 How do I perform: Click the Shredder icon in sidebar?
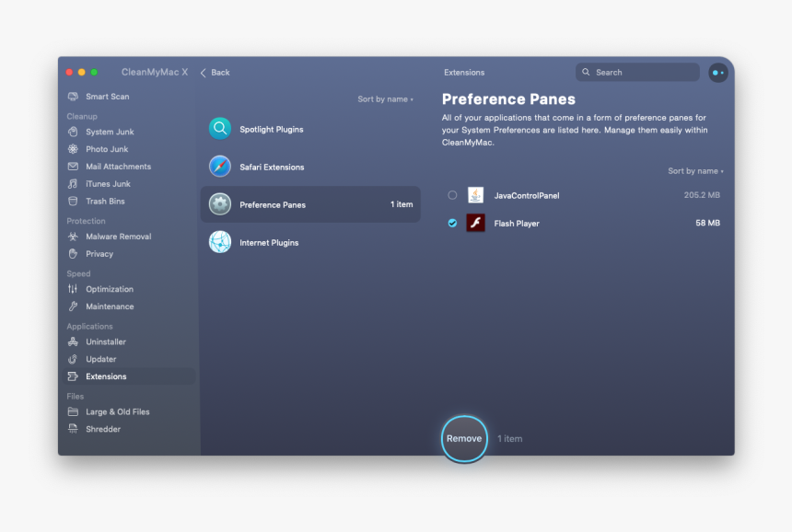(74, 429)
